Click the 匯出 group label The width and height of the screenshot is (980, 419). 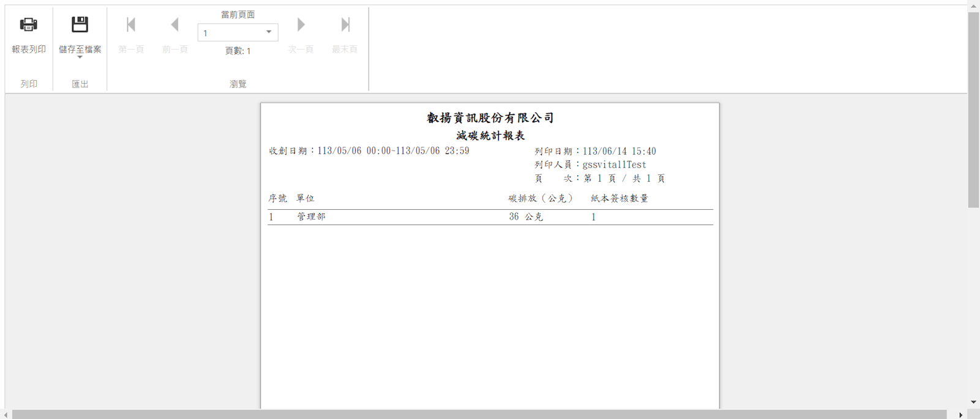[x=80, y=84]
